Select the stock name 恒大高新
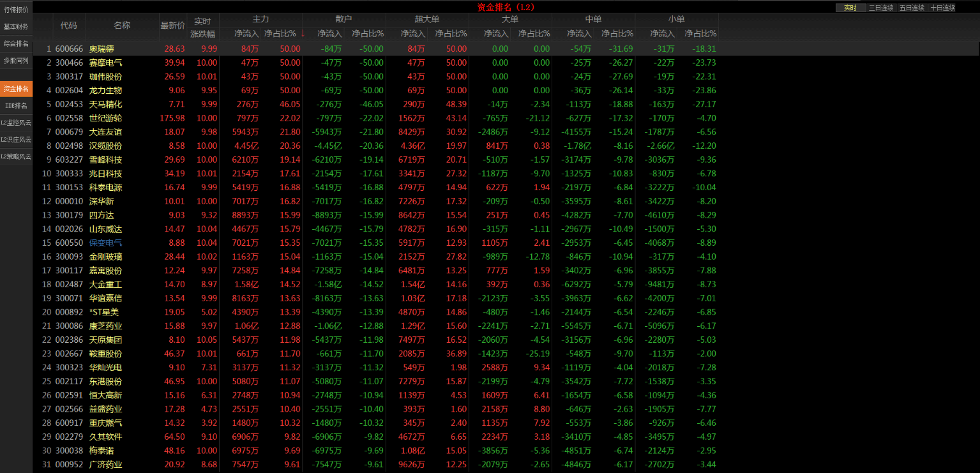The width and height of the screenshot is (980, 473). coord(106,396)
